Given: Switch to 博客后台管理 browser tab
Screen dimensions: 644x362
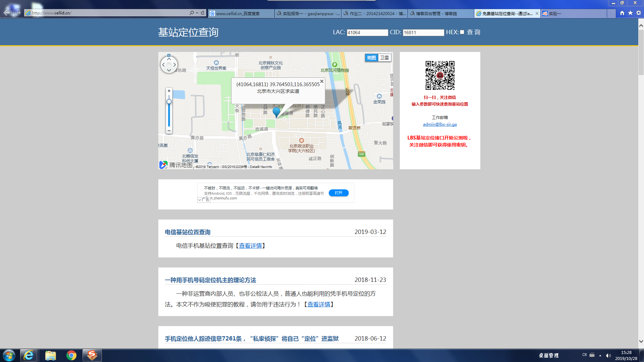Looking at the screenshot, I should click(x=436, y=13).
